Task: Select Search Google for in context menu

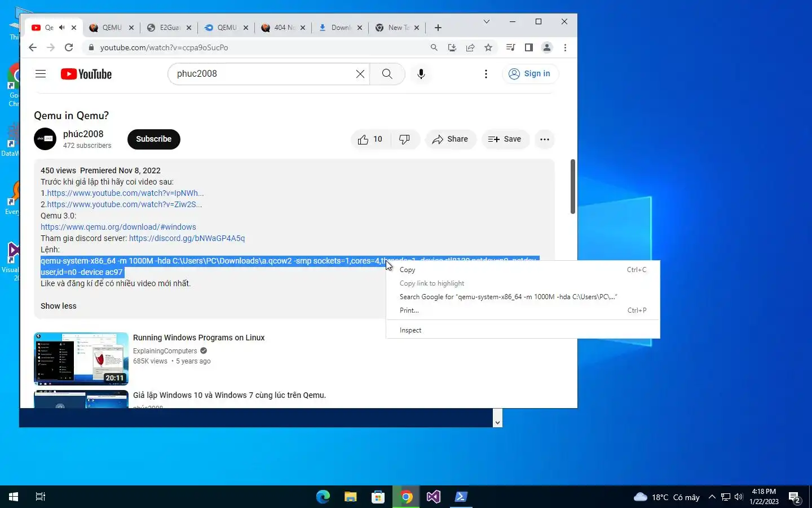Action: pyautogui.click(x=523, y=297)
